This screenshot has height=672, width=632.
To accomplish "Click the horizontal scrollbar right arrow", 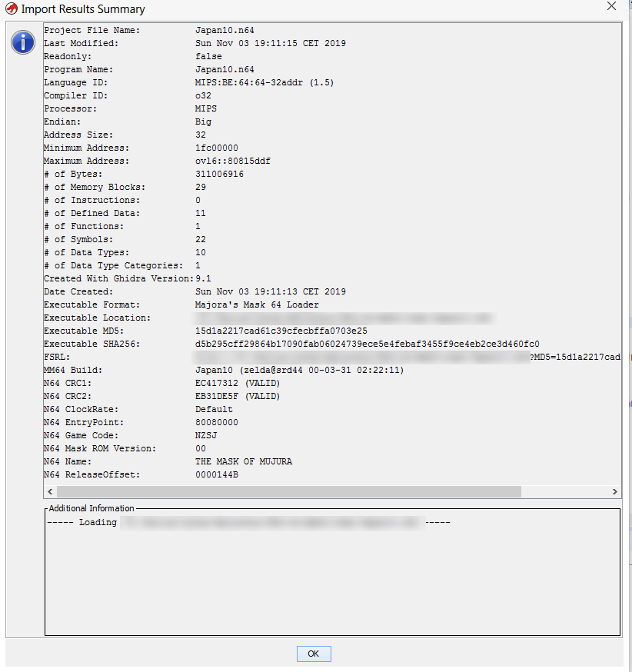I will coord(615,491).
